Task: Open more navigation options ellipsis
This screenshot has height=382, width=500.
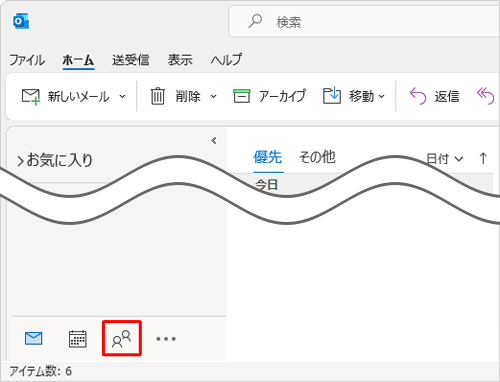Action: click(x=166, y=339)
